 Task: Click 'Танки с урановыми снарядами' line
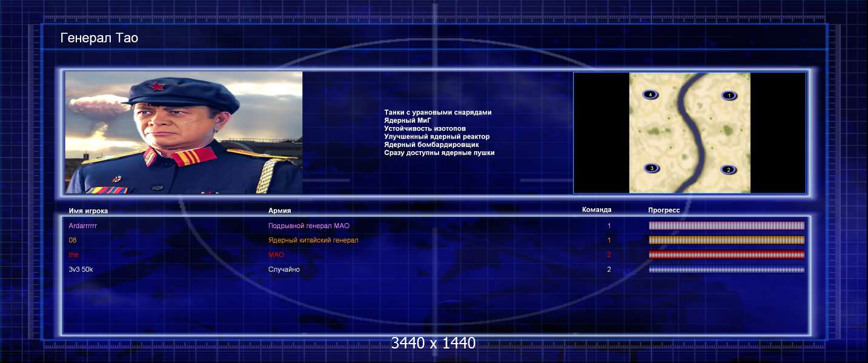tap(438, 113)
